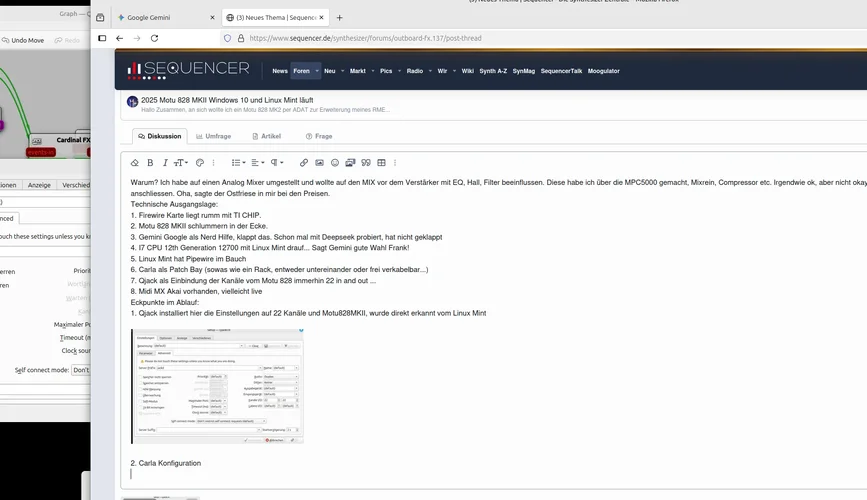Viewport: 867px width, 500px height.
Task: Open the Moogulator navigation link
Action: point(604,71)
